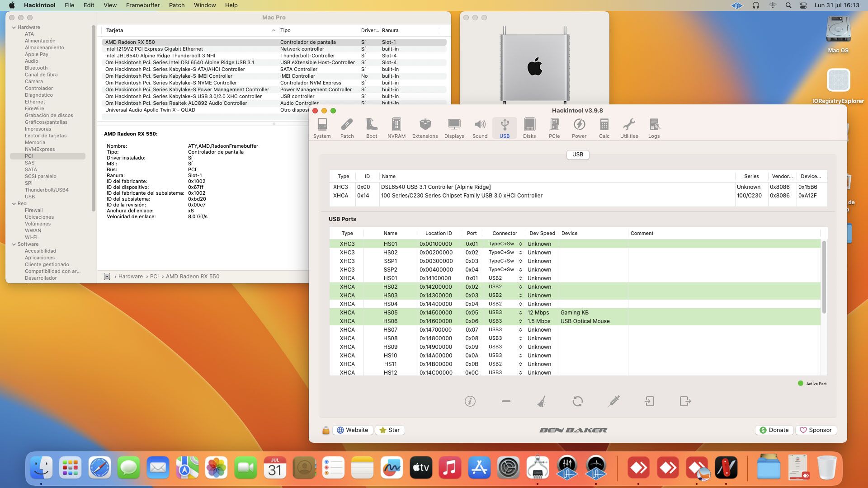Click the USB ports list scrollbar
Image resolution: width=868 pixels, height=488 pixels.
pos(824,277)
